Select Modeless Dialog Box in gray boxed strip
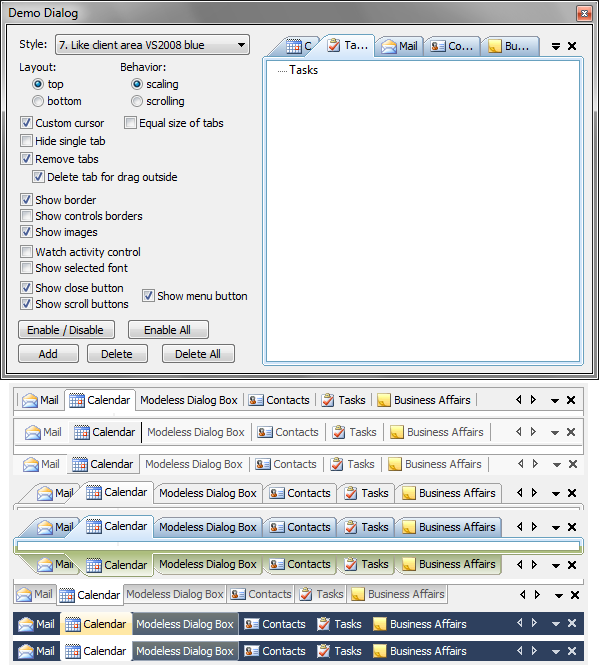 click(175, 594)
